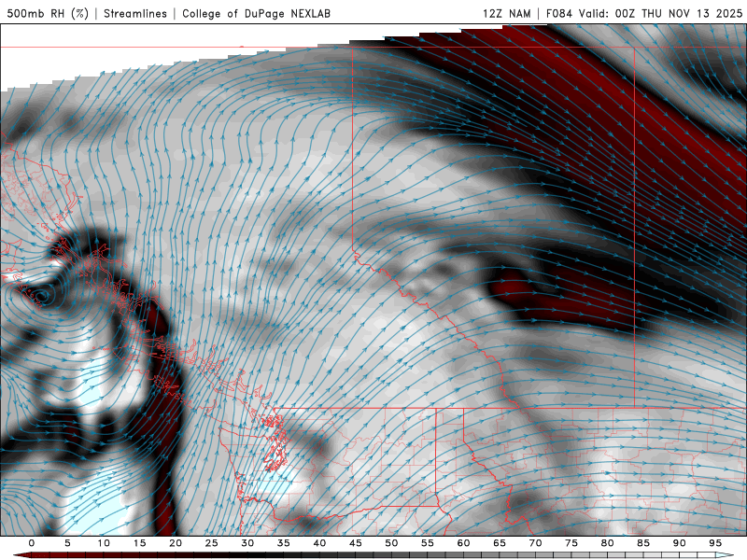Click the "Streamlines" label in the header
Image resolution: width=747 pixels, height=560 pixels.
pyautogui.click(x=135, y=13)
